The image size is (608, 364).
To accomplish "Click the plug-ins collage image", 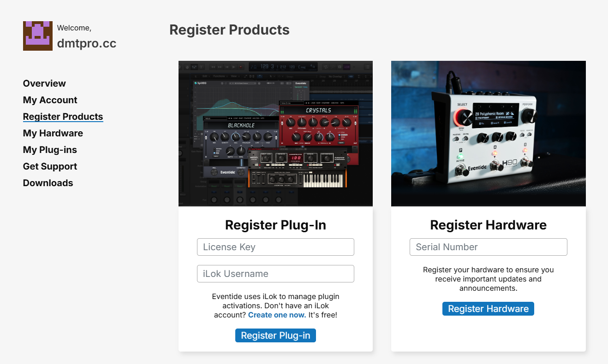I will (x=275, y=134).
